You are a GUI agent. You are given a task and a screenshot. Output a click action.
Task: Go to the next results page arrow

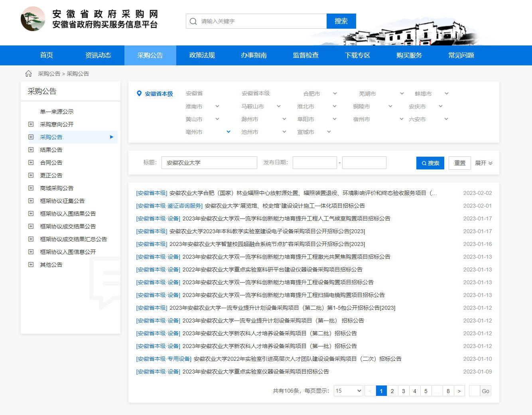click(x=459, y=391)
